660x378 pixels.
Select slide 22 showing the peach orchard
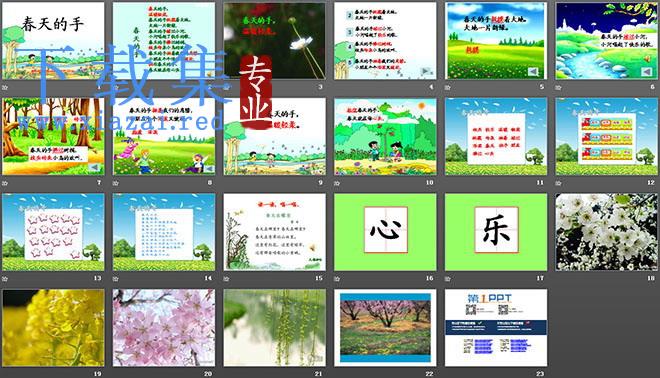(x=385, y=327)
